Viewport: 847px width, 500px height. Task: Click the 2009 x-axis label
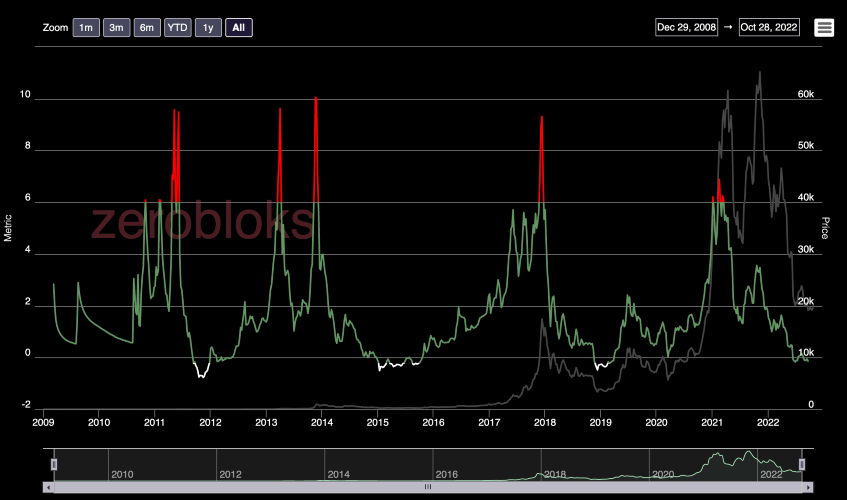coord(43,422)
